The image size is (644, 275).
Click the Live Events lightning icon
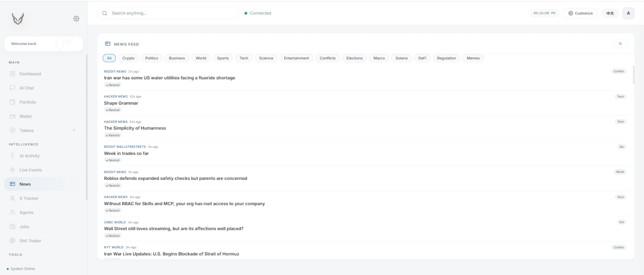tap(12, 170)
